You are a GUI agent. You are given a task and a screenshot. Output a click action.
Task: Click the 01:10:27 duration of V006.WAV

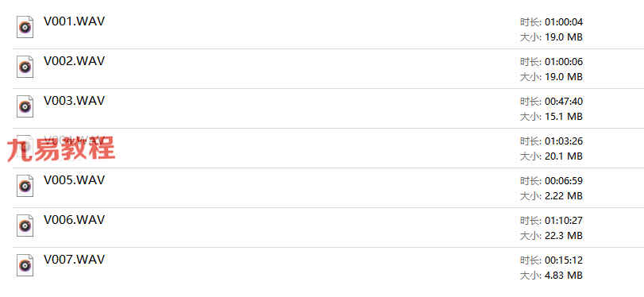pyautogui.click(x=564, y=221)
